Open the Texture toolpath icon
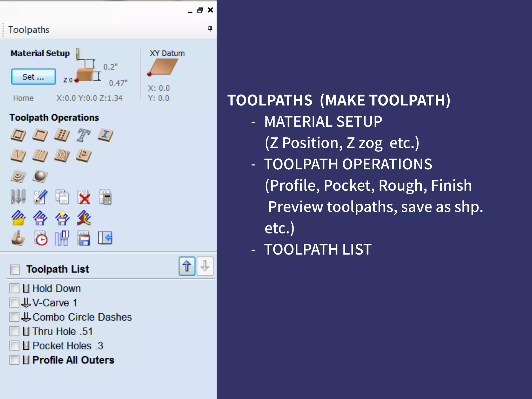The width and height of the screenshot is (532, 399). [x=62, y=156]
